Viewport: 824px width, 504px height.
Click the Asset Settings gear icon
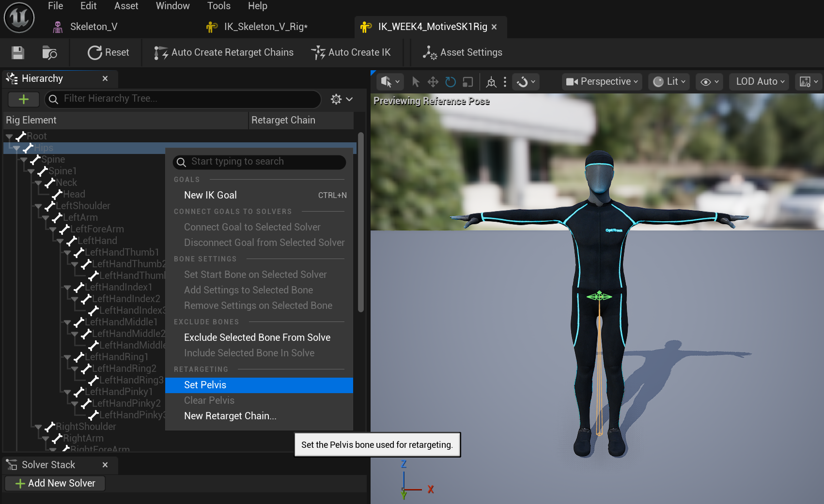point(429,52)
